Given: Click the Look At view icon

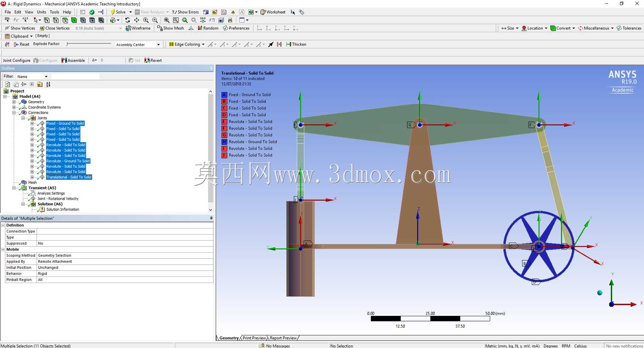Looking at the screenshot, I should tap(212, 20).
